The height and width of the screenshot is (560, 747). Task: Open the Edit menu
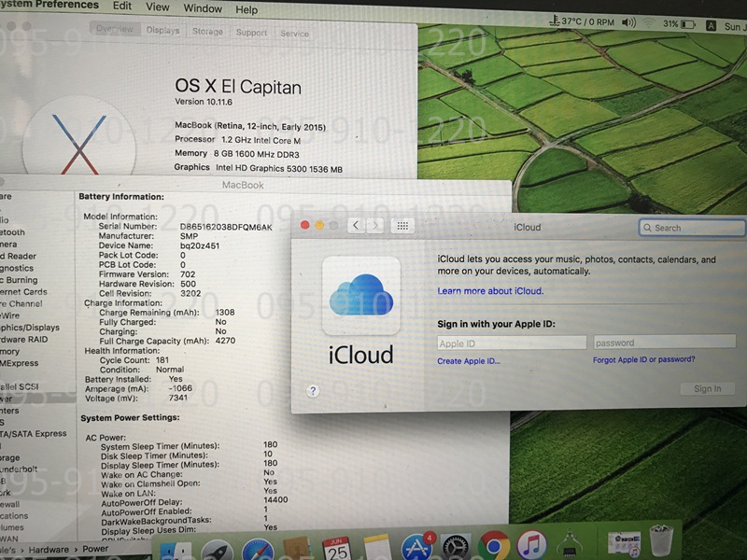[122, 6]
